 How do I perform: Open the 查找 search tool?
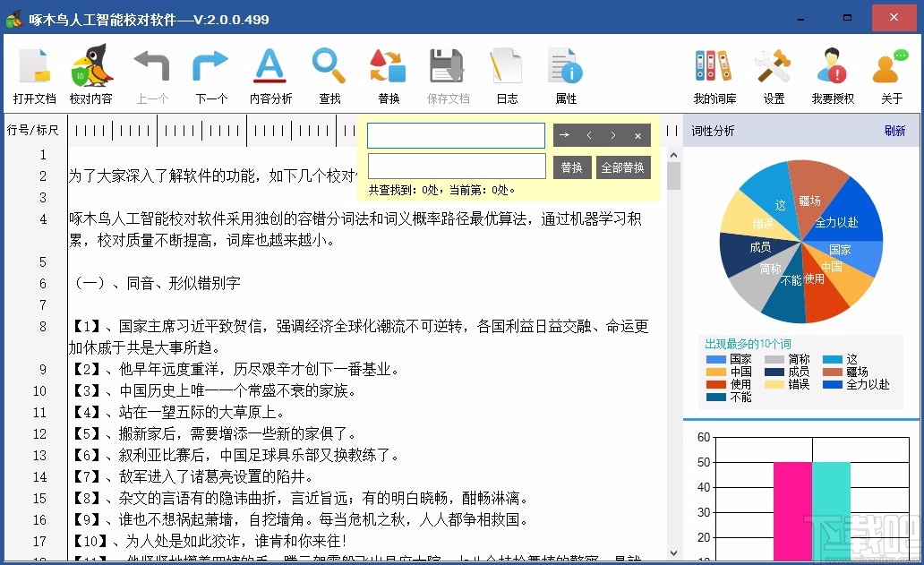coord(329,74)
